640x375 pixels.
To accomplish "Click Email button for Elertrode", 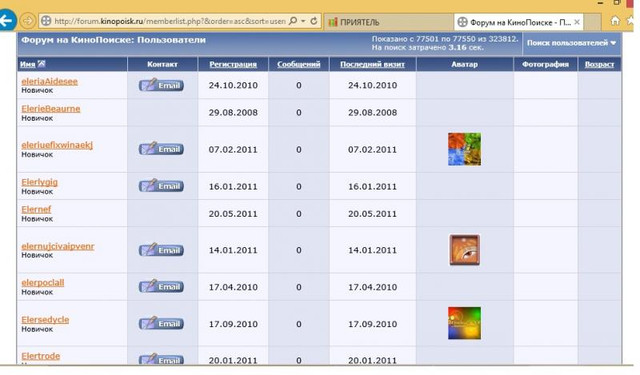I will click(x=161, y=359).
